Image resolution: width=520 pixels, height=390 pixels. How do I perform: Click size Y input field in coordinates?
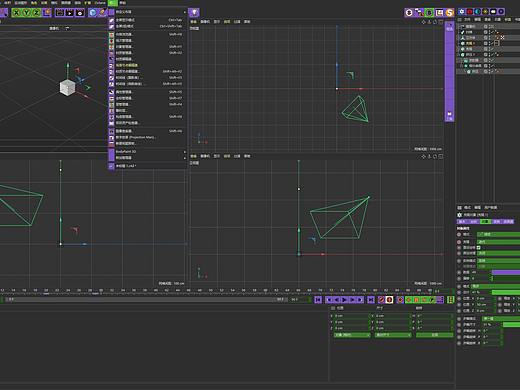point(393,322)
